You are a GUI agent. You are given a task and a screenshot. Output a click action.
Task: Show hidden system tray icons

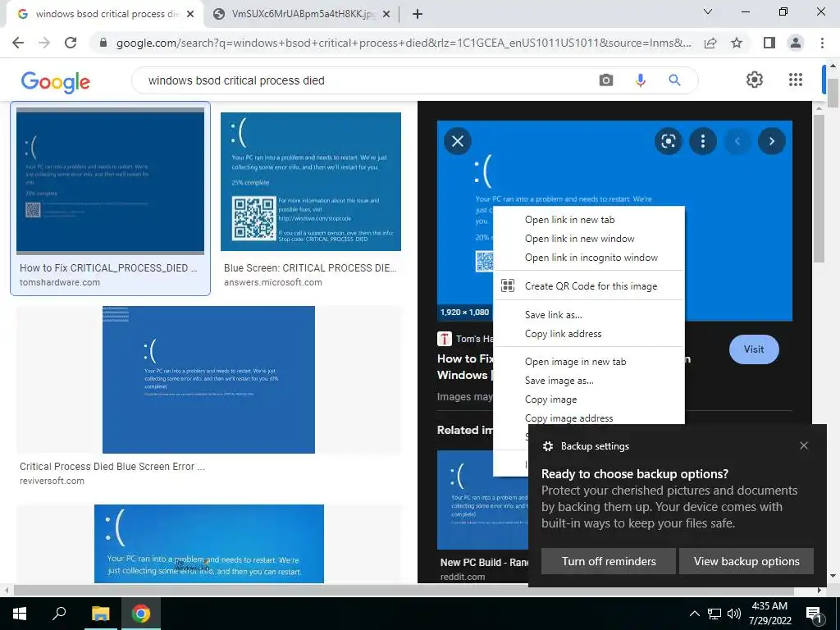tap(694, 614)
